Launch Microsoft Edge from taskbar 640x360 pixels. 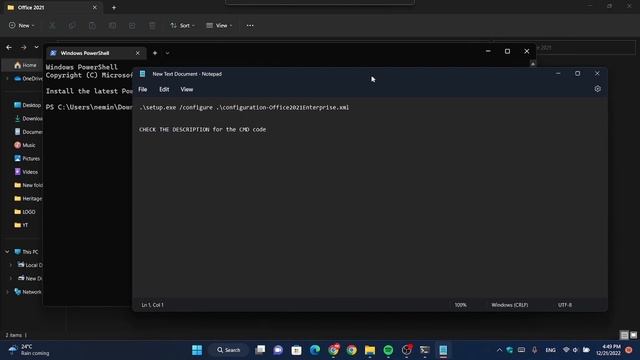[315, 350]
